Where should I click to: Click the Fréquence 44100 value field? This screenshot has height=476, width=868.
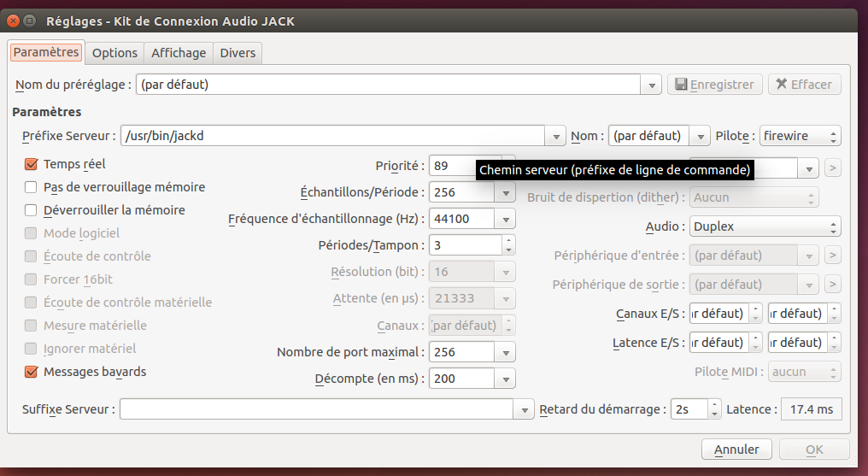462,219
